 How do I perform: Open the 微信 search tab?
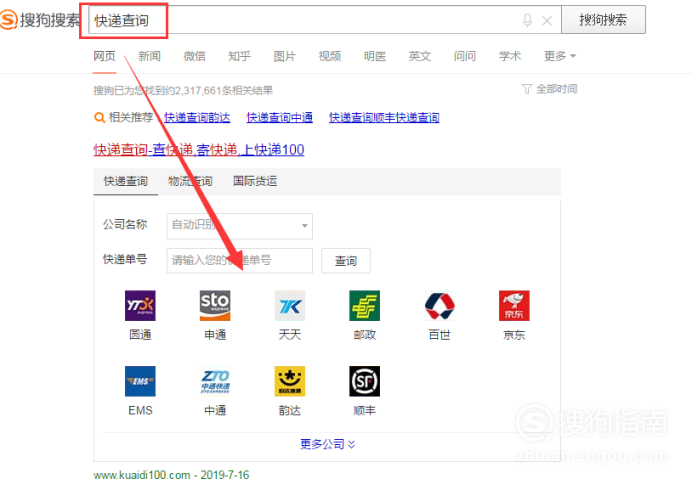coord(195,56)
